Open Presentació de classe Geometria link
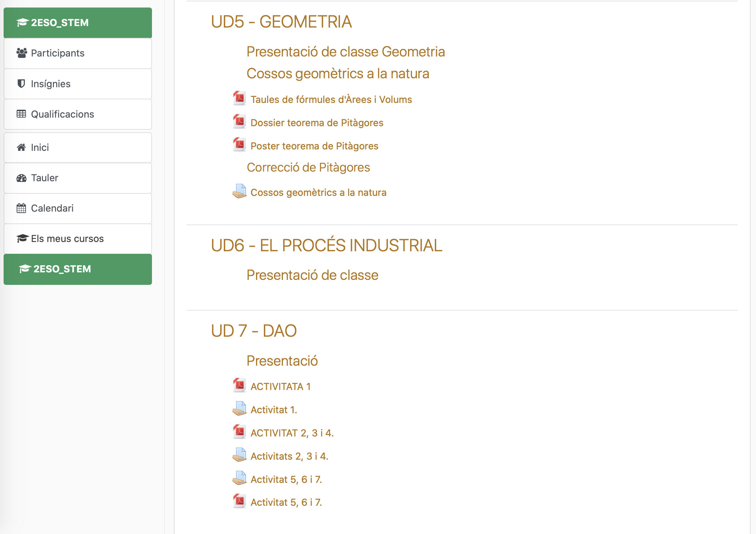The height and width of the screenshot is (534, 756). [x=345, y=52]
